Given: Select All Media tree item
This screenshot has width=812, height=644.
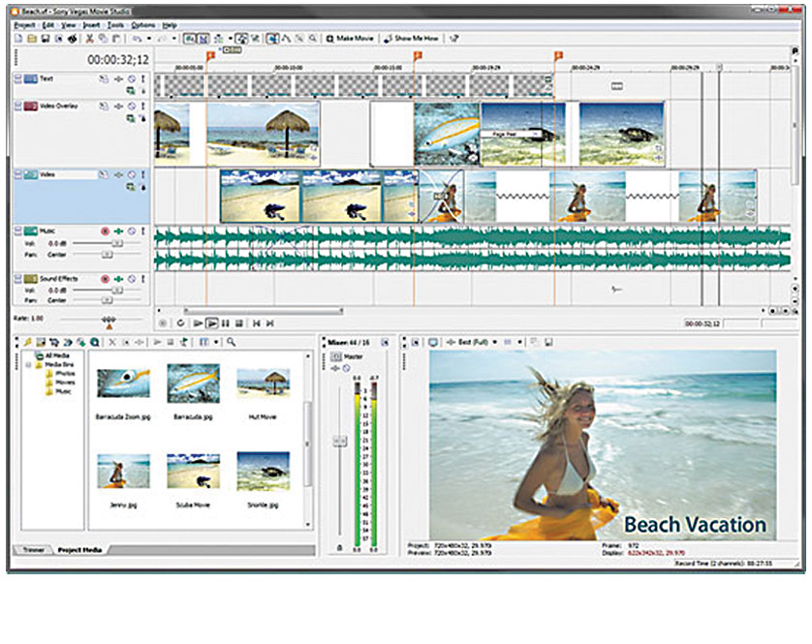Looking at the screenshot, I should pyautogui.click(x=51, y=355).
